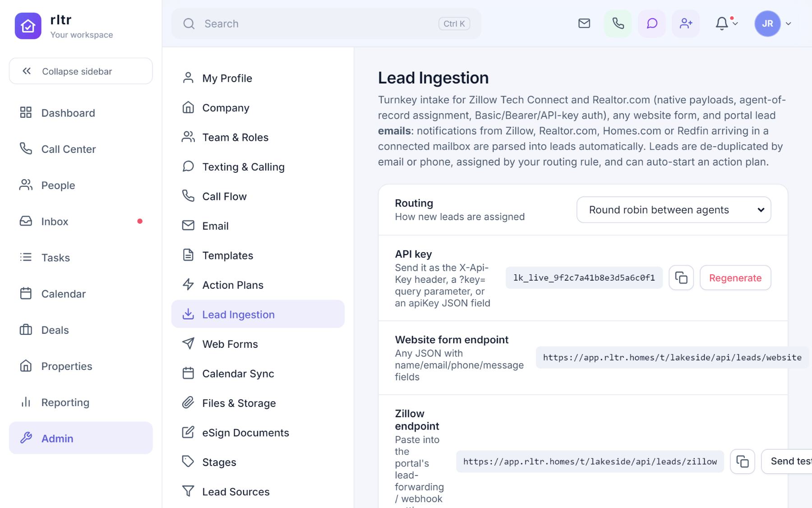Open Team & Roles settings
812x508 pixels.
point(258,137)
